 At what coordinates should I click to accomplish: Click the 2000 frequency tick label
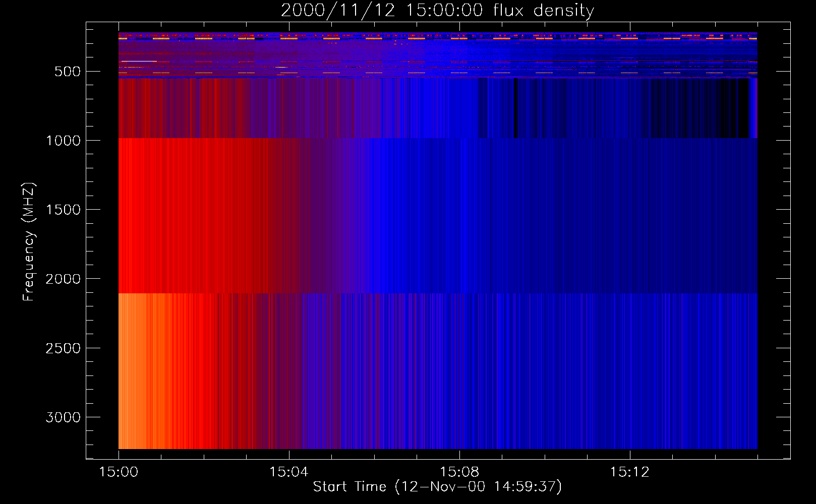(x=63, y=279)
